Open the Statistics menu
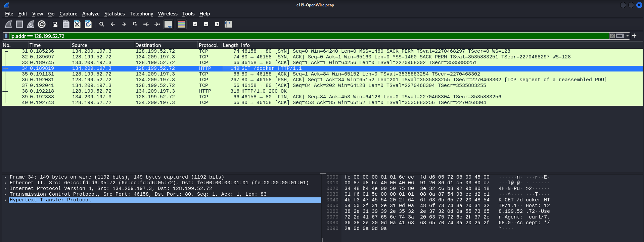This screenshot has width=644, height=242. (114, 14)
